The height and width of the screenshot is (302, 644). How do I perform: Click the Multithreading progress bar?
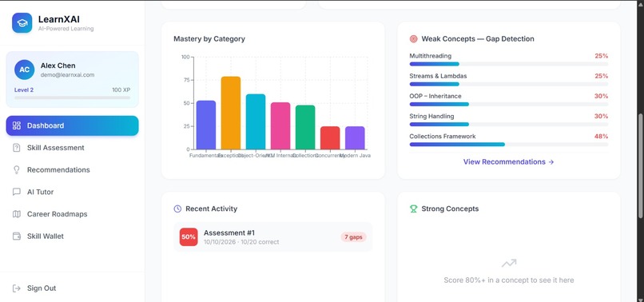pos(508,64)
